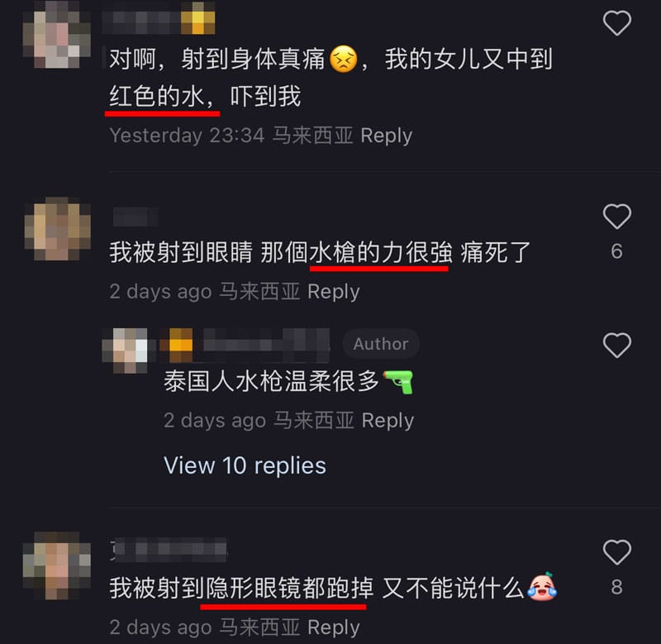Reply to the contact lens comment

click(334, 627)
